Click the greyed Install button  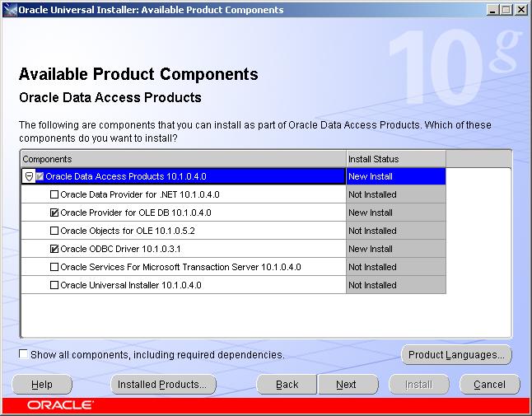tap(418, 385)
